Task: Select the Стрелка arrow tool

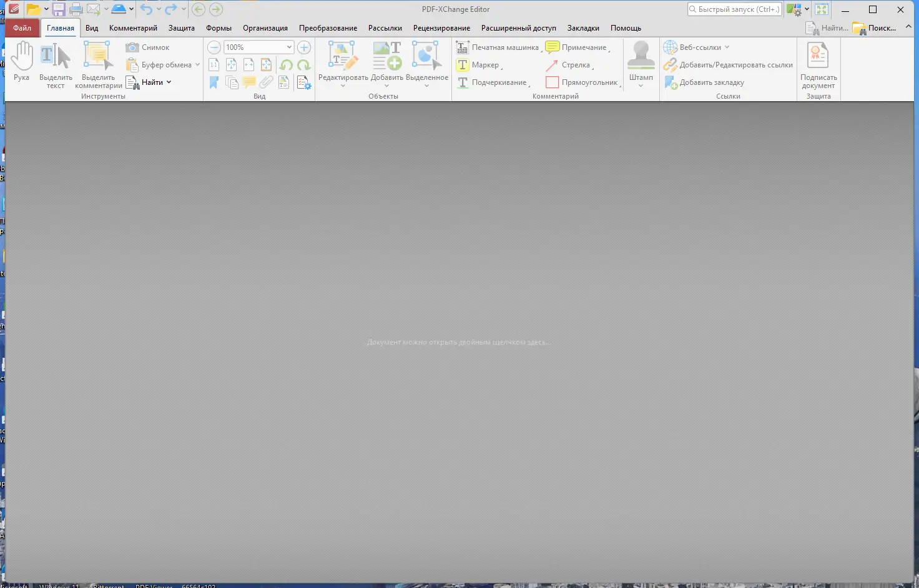Action: click(x=569, y=65)
